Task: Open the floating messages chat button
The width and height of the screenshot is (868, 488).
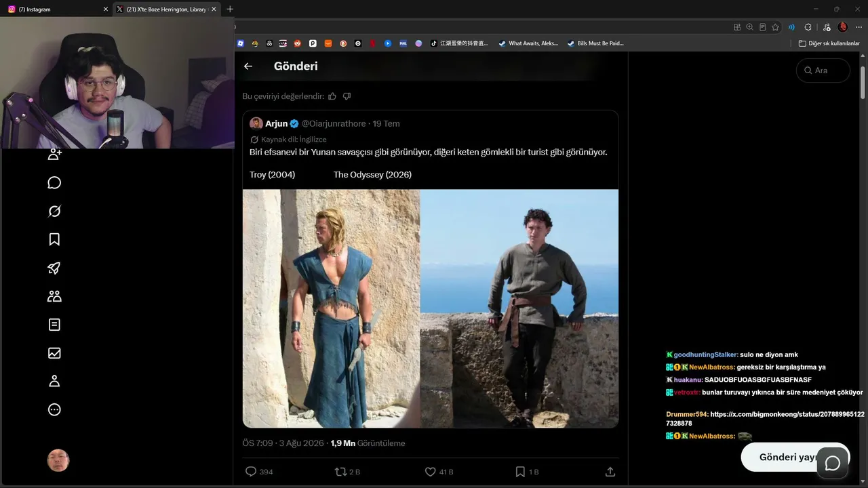Action: [833, 463]
